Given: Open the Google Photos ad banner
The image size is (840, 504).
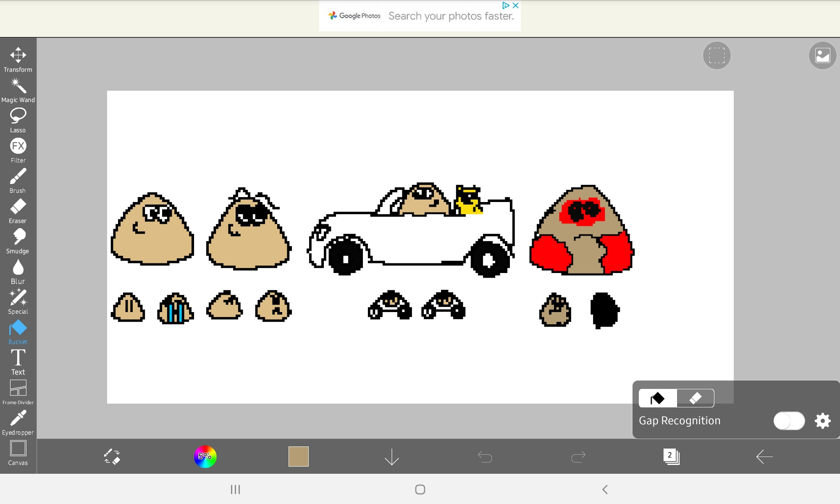Looking at the screenshot, I should tap(420, 16).
